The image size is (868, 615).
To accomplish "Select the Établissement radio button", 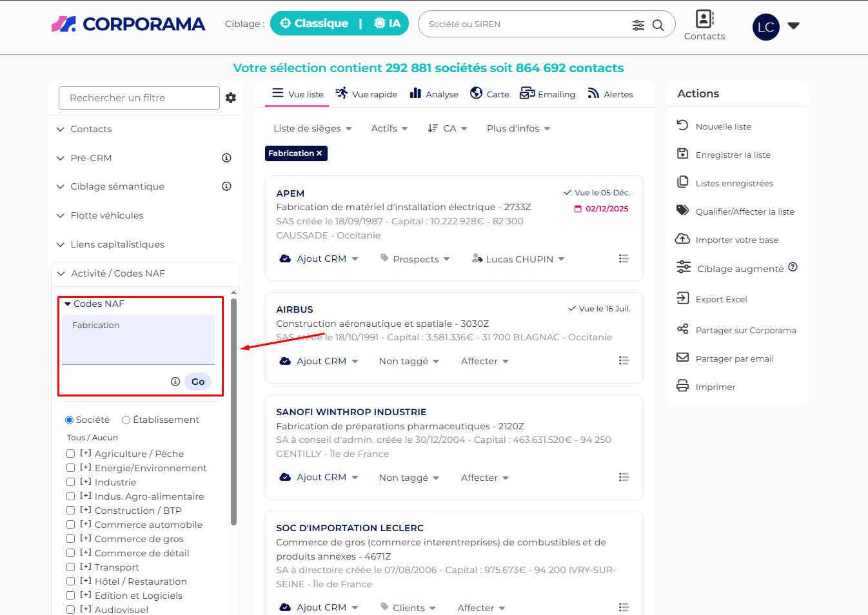I will [126, 420].
